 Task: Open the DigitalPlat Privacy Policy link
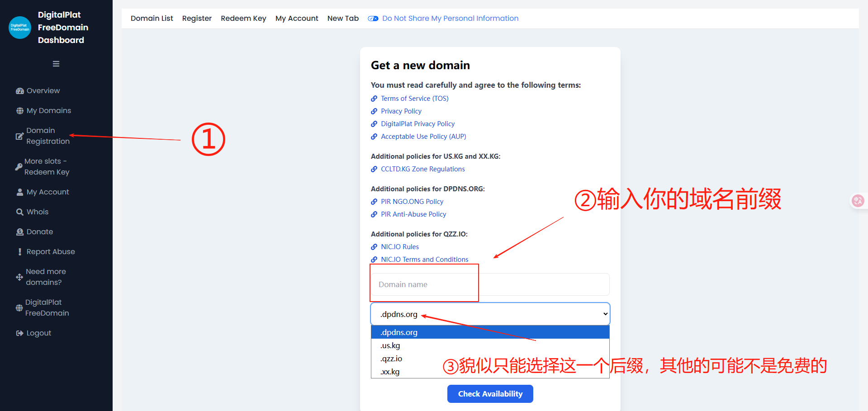[x=418, y=124]
